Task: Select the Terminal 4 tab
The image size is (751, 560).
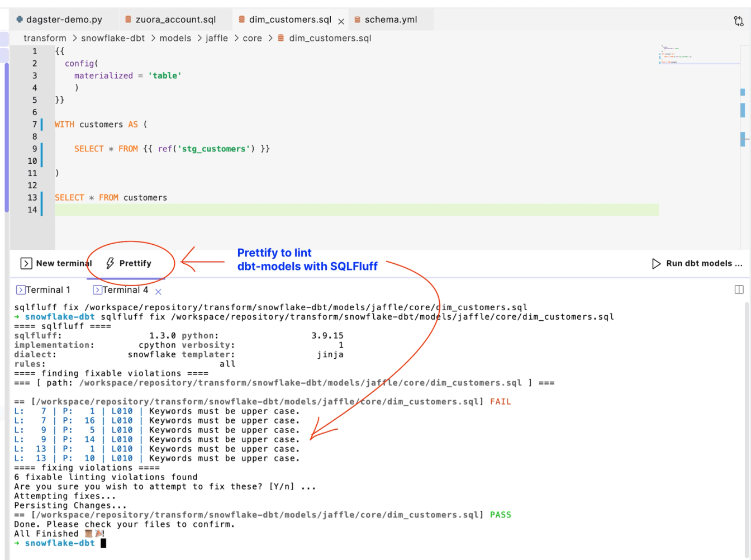Action: point(121,290)
